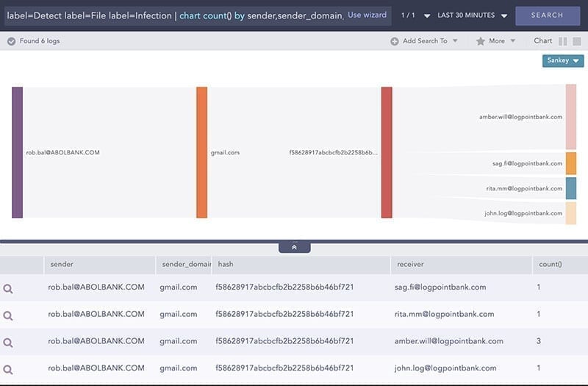Click hash cell in sag.fi row
Screen dimensions: 588x386
coord(284,287)
